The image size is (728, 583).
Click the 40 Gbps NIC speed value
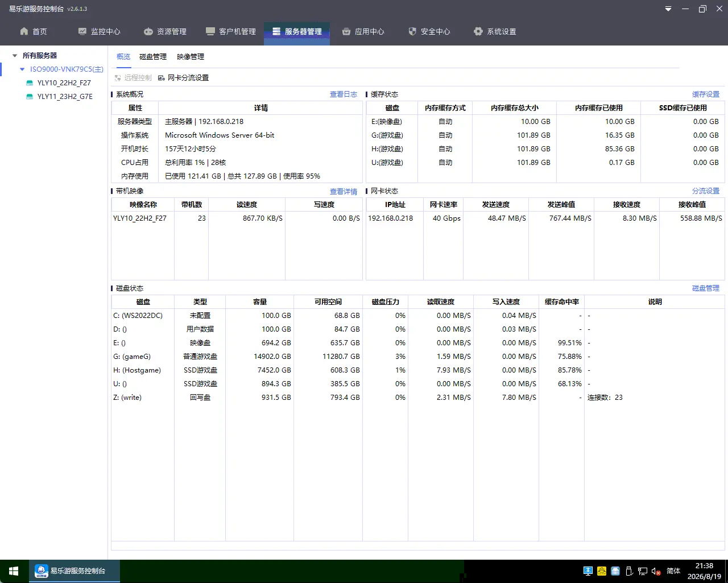[x=446, y=218]
